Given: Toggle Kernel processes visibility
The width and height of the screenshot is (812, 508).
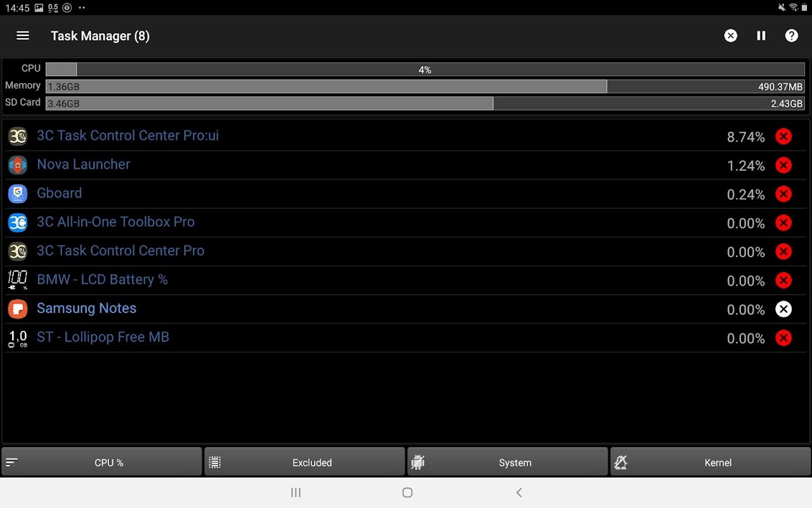Looking at the screenshot, I should coord(710,462).
